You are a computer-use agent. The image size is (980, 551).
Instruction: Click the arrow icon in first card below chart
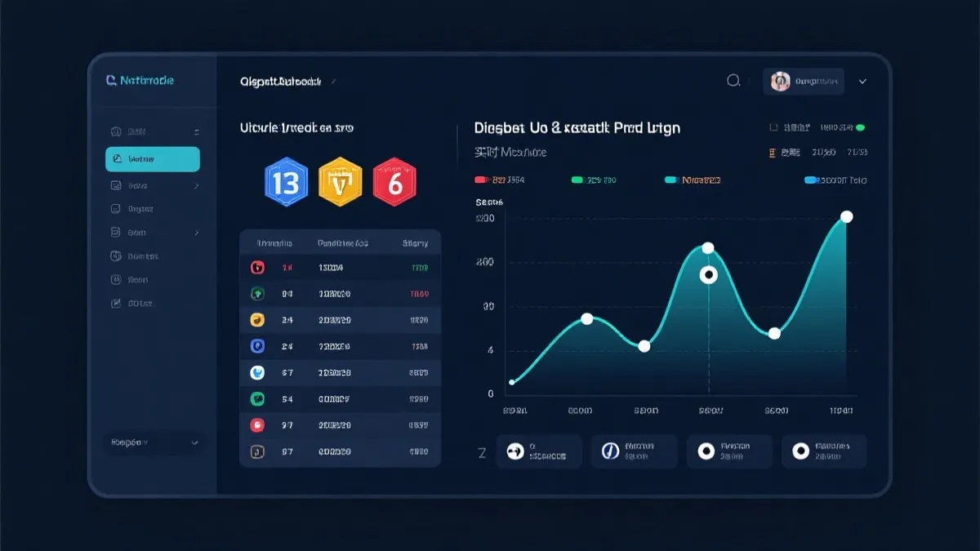[515, 451]
